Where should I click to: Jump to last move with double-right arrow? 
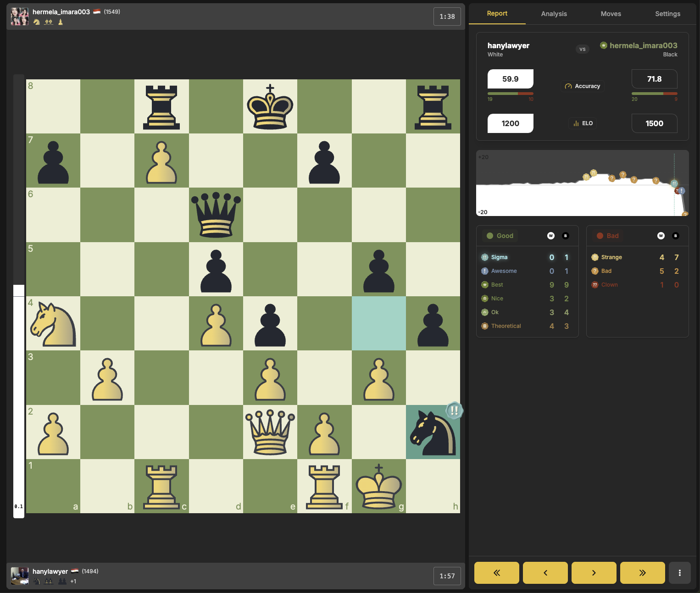[x=642, y=572]
